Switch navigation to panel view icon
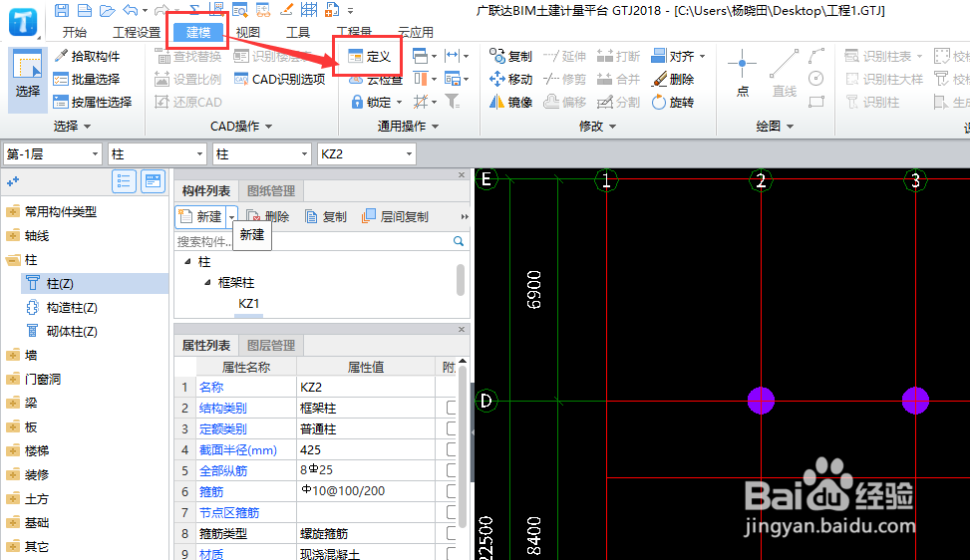The width and height of the screenshot is (970, 560). [x=153, y=181]
